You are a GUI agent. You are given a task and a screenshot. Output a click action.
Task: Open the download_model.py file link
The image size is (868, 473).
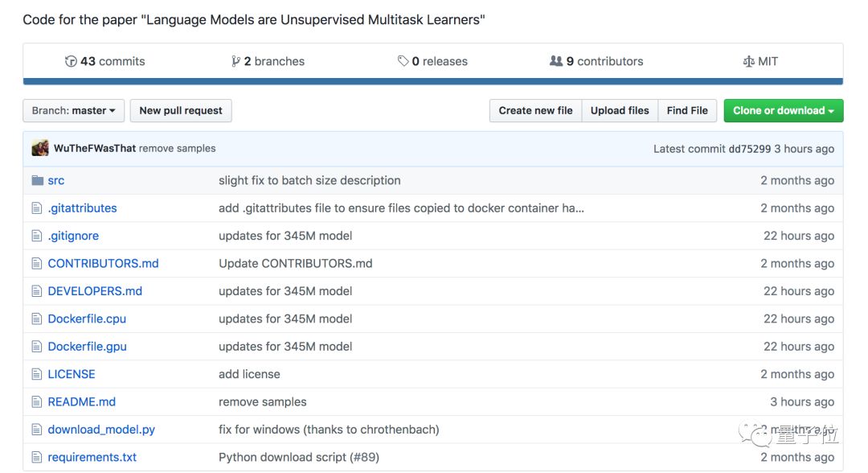coord(101,430)
